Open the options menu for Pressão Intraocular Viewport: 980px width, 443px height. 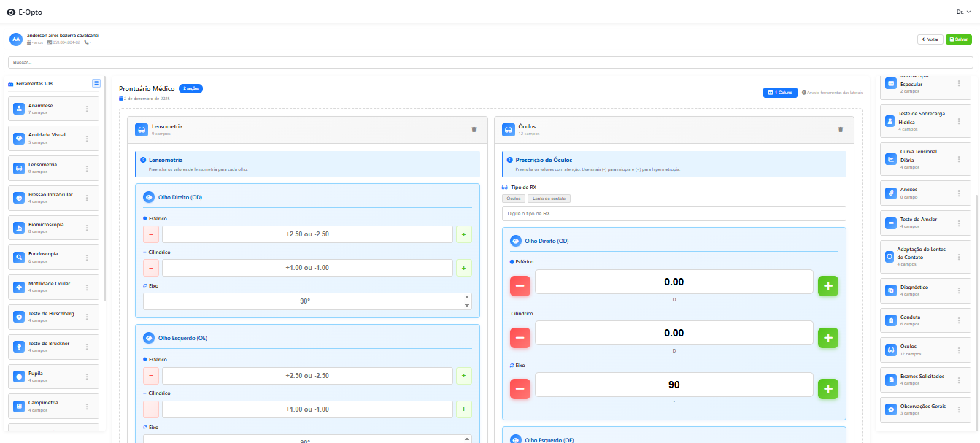87,198
